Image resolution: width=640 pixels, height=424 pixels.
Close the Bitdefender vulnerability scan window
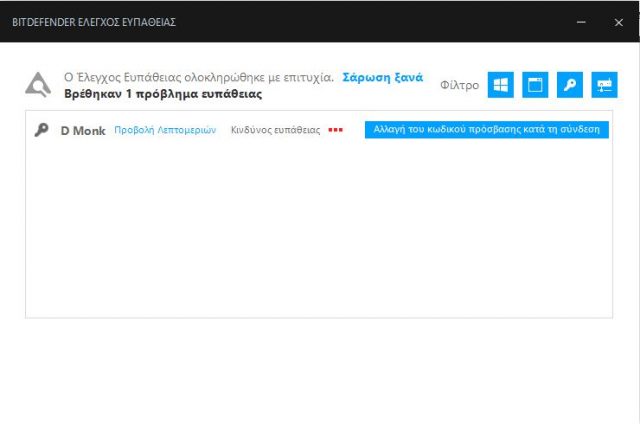click(618, 22)
